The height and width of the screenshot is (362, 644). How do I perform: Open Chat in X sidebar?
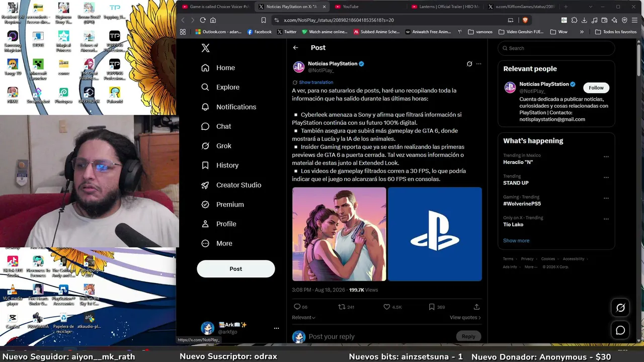click(x=216, y=126)
